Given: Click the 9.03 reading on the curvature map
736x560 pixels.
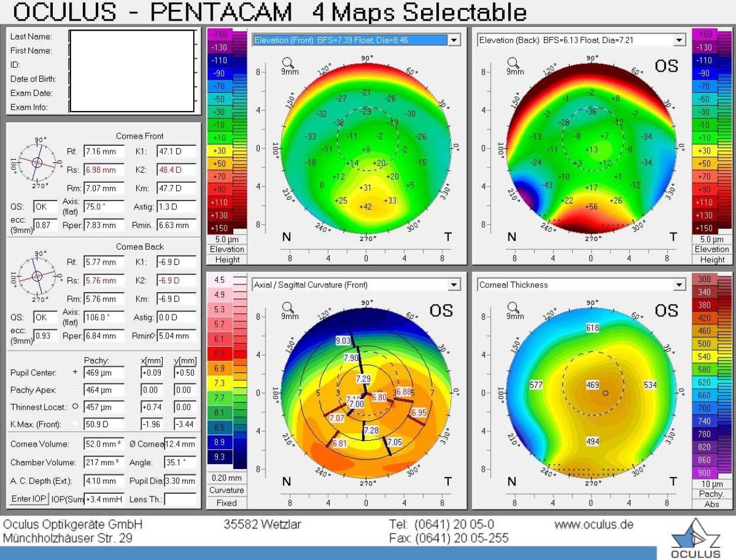Looking at the screenshot, I should (x=343, y=340).
